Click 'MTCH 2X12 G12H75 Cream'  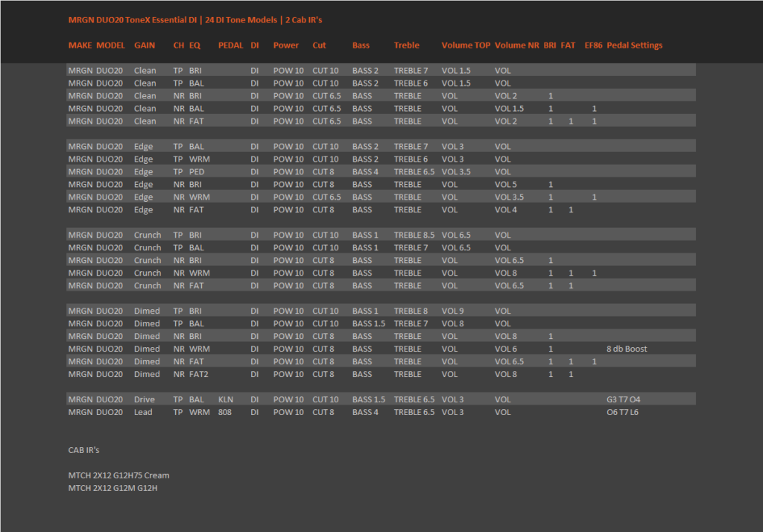click(x=118, y=475)
